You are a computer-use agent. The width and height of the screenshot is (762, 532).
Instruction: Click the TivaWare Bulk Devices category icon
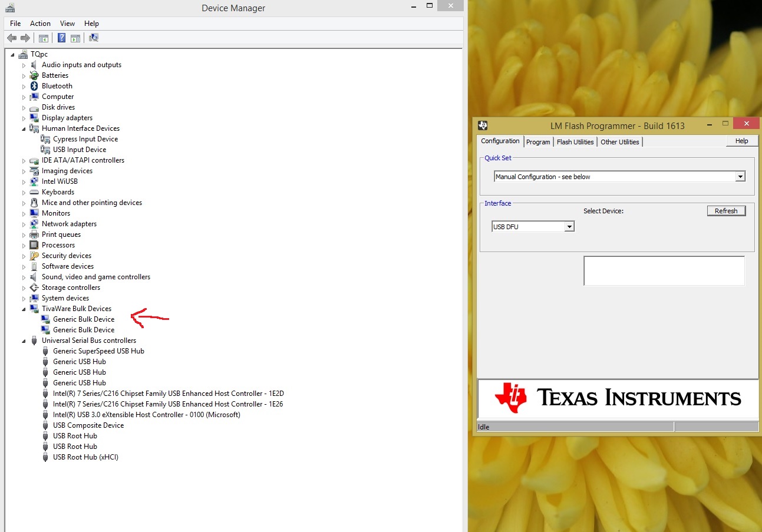click(x=34, y=309)
